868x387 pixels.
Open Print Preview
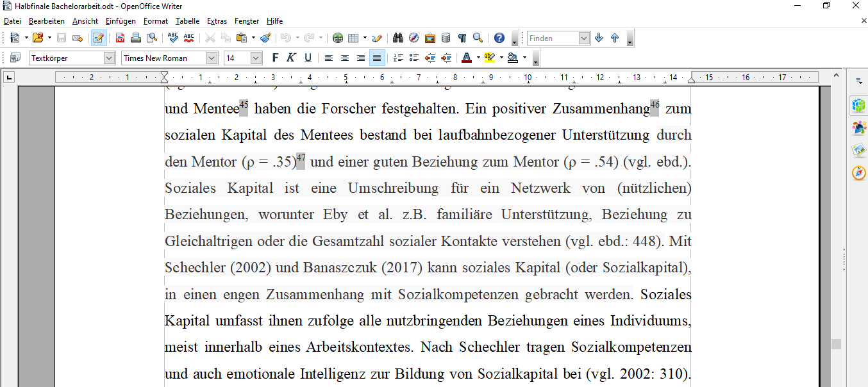[153, 38]
